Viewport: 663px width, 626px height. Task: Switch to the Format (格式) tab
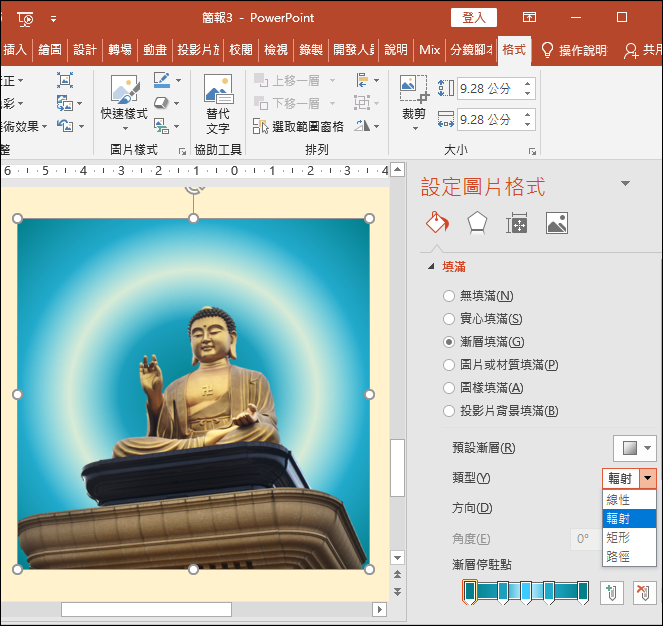(514, 50)
